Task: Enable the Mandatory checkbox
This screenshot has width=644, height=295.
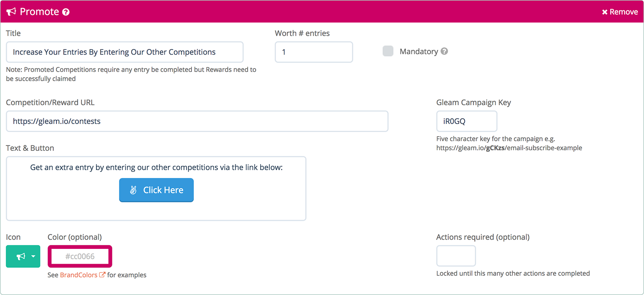Action: (x=388, y=51)
